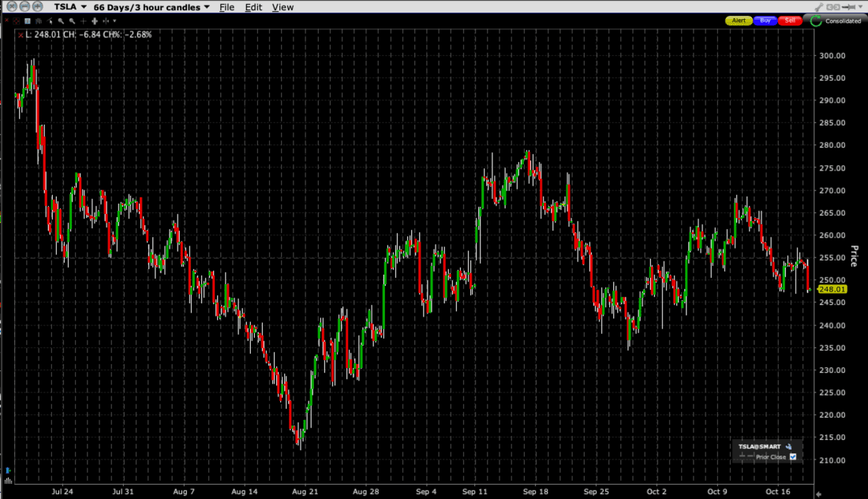Expand the chart toolbar overflow arrow
This screenshot has height=499, width=868.
(x=114, y=21)
